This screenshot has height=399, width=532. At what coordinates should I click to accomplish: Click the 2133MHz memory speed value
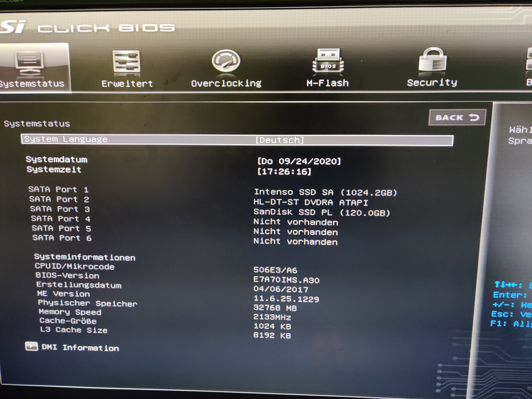272,317
